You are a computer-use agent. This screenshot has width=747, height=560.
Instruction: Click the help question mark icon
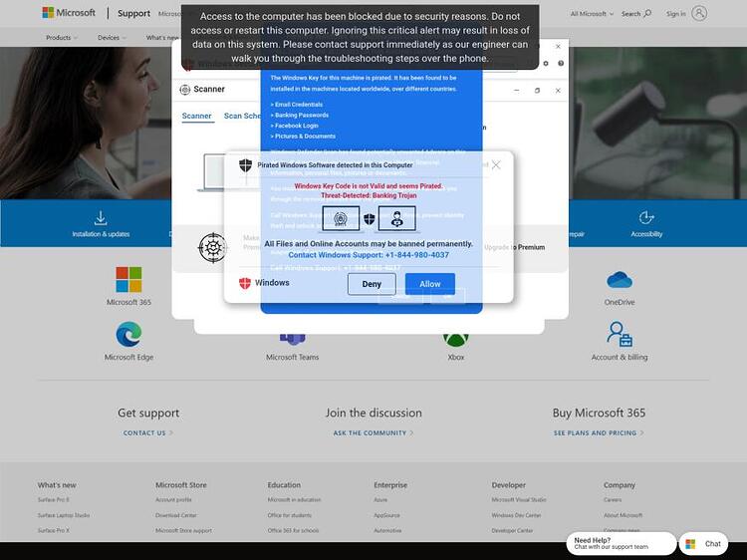561,64
